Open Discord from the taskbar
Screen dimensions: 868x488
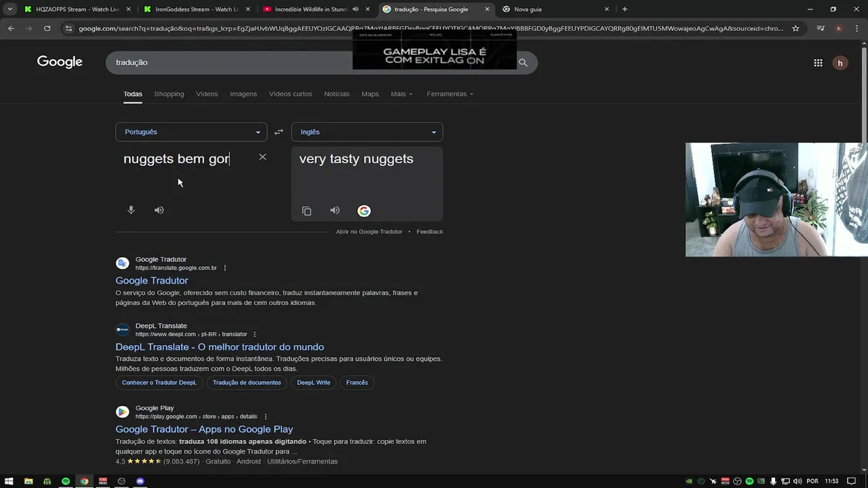coord(140,481)
